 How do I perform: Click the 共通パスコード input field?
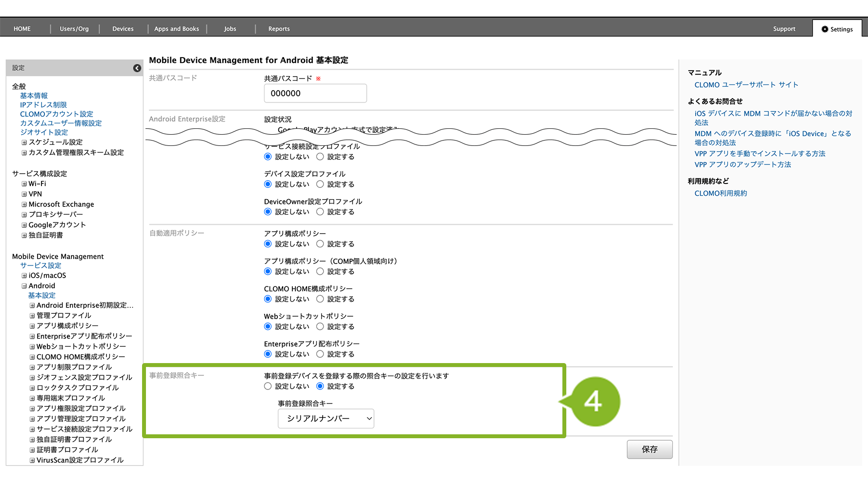click(x=315, y=94)
